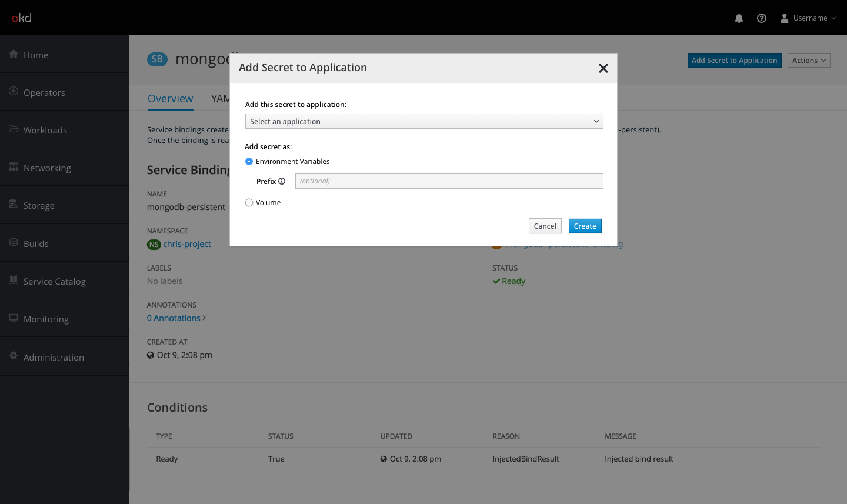The image size is (847, 504).
Task: Open the notifications bell
Action: [x=739, y=18]
